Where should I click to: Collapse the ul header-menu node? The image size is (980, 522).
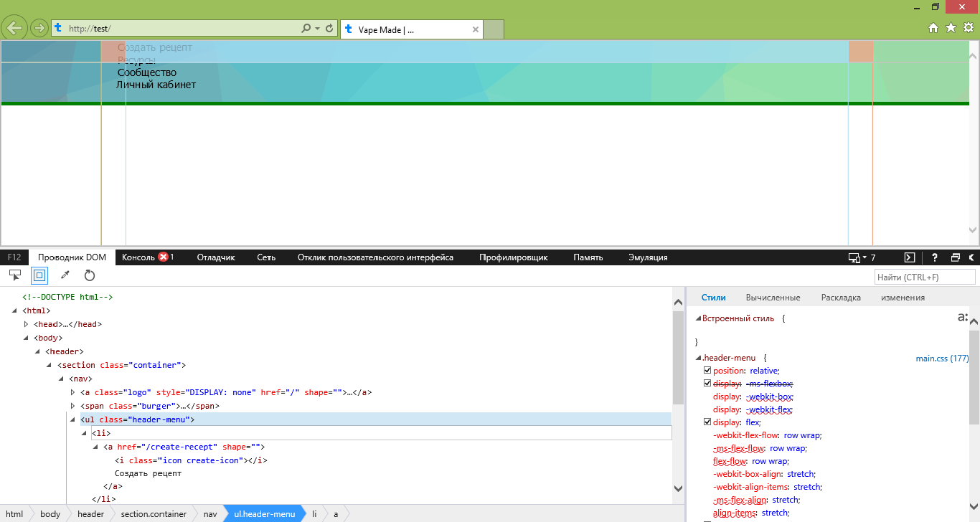[72, 419]
